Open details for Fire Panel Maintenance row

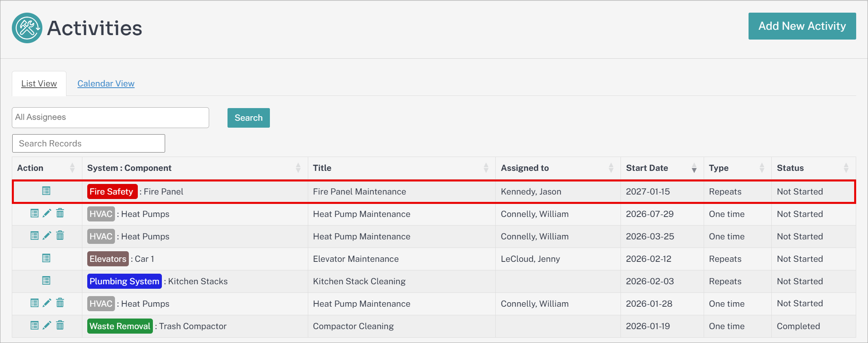[46, 191]
